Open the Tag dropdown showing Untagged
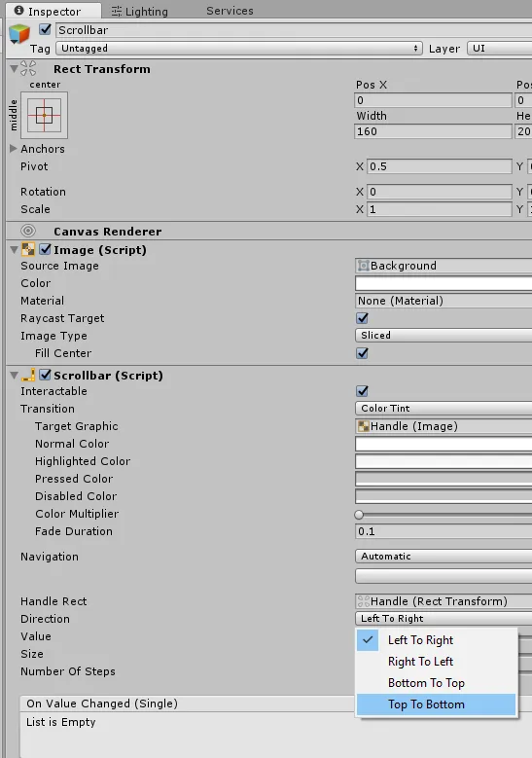The height and width of the screenshot is (758, 532). point(239,49)
